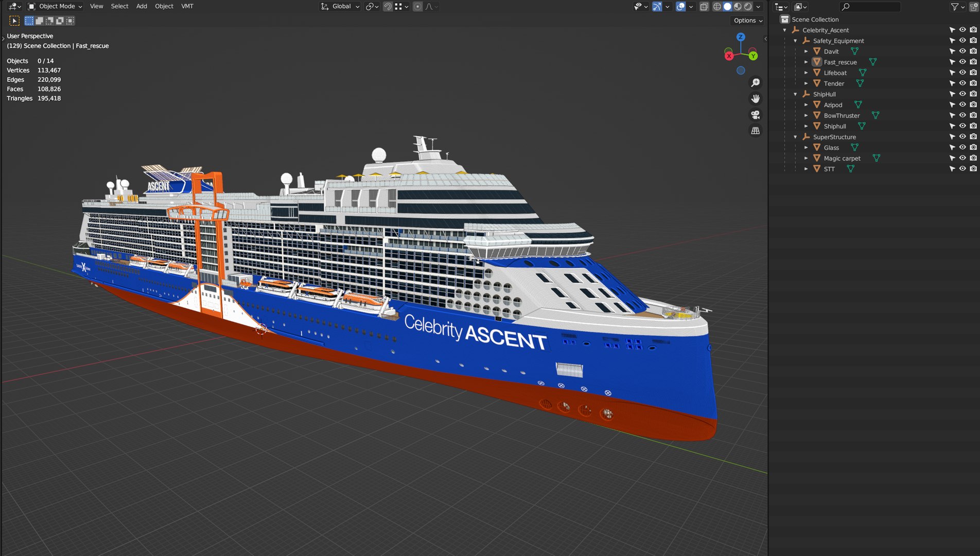Open the outliner filter dropdown

click(957, 6)
